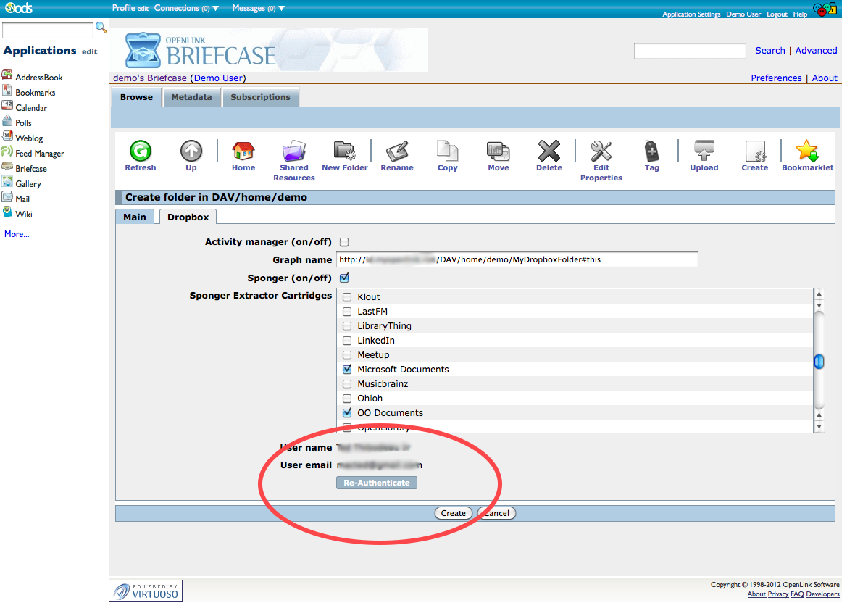Open the Edit Properties tools icon

[601, 151]
